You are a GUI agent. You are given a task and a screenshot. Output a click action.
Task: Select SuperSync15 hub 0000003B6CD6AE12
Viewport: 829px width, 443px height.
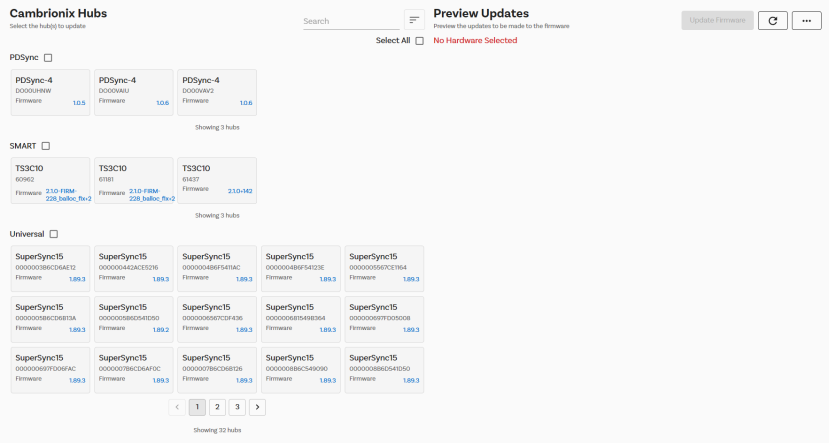(x=50, y=269)
